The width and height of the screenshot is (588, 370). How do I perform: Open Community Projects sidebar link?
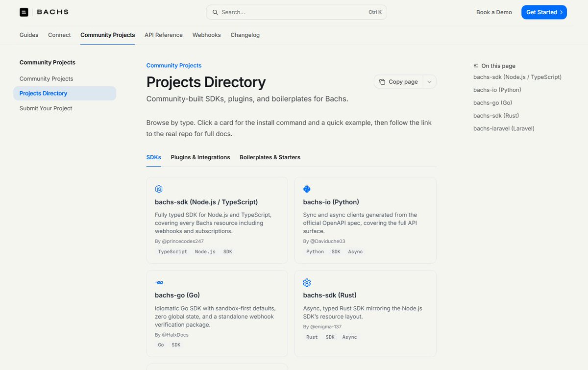coord(47,78)
